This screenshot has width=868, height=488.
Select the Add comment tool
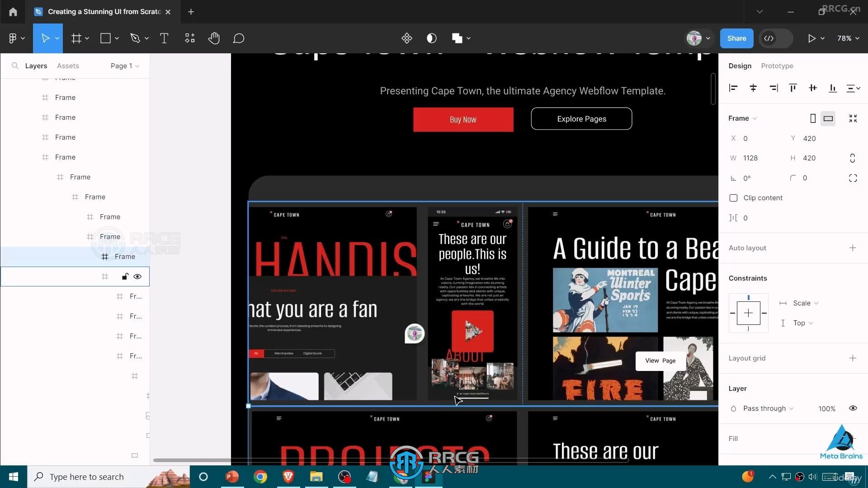(x=239, y=38)
